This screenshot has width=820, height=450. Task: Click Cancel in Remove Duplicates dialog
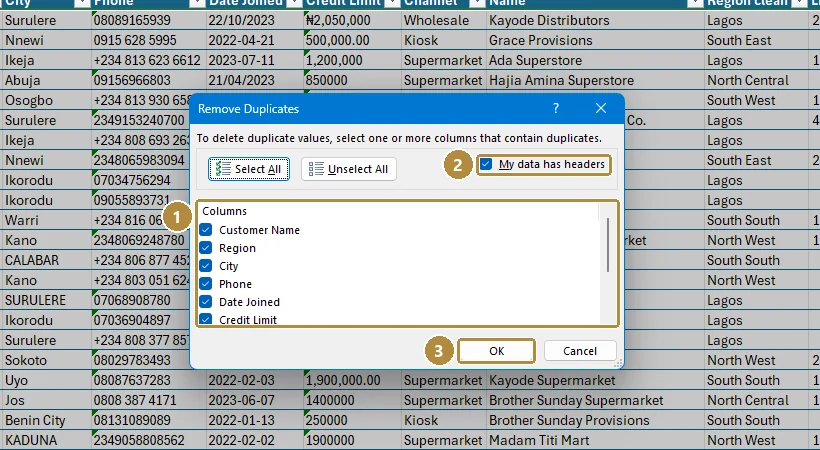[580, 351]
